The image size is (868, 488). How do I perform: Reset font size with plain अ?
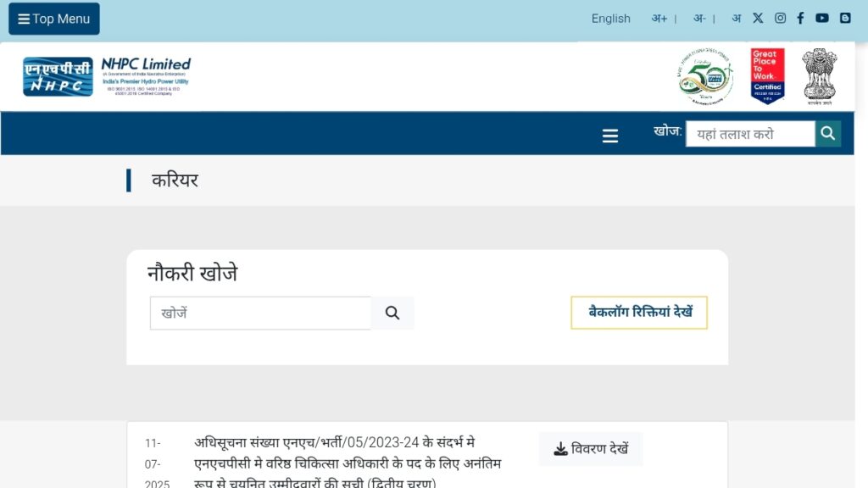coord(736,19)
